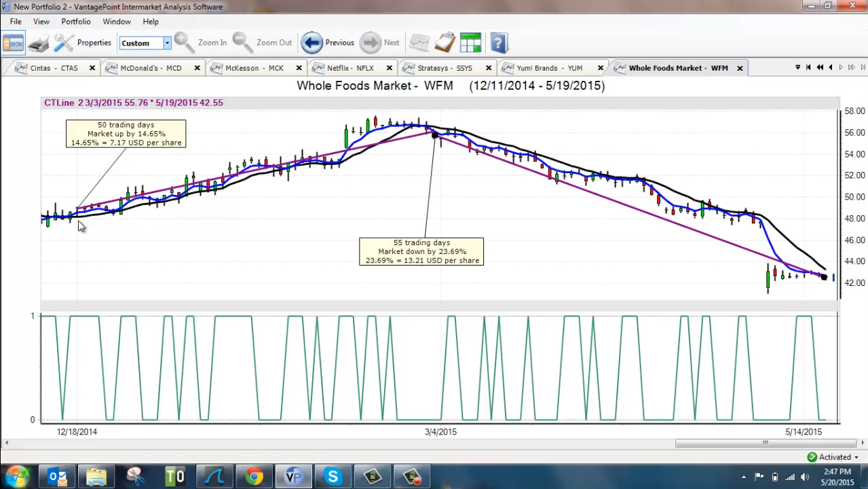Open the Portfolio menu
Viewport: 868px width, 489px height.
pos(76,22)
